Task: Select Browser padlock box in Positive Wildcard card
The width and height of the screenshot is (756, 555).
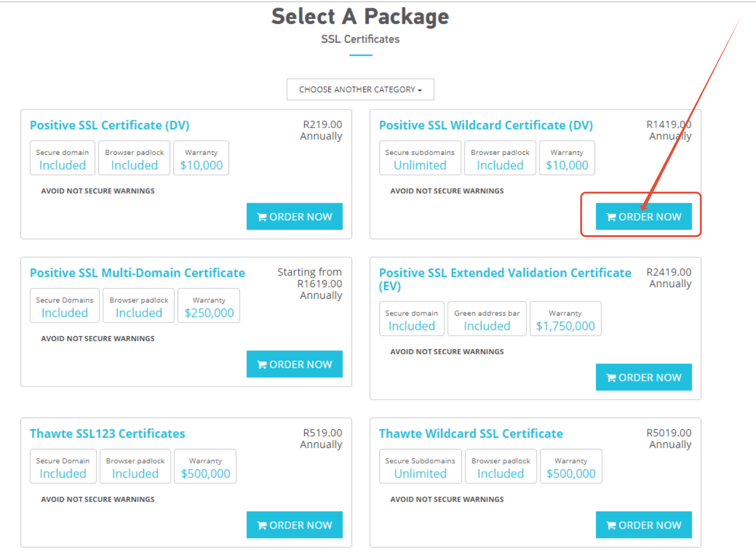Action: coord(500,158)
